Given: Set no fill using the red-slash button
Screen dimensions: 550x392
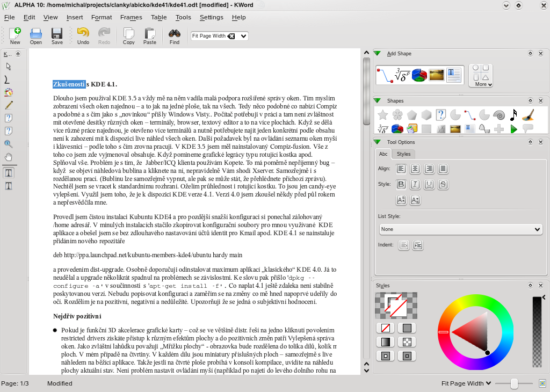Looking at the screenshot, I should [x=386, y=328].
